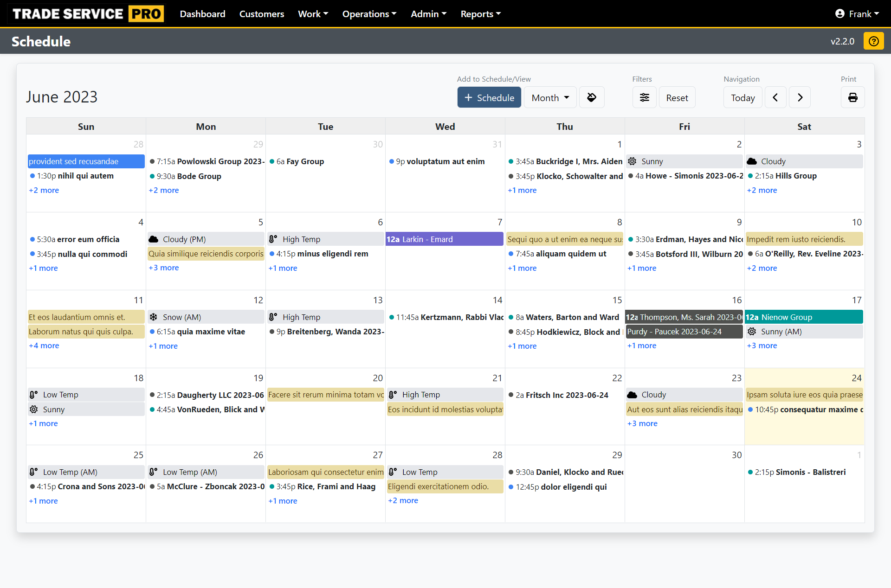This screenshot has width=891, height=588.
Task: Reset the schedule filters
Action: pyautogui.click(x=677, y=97)
